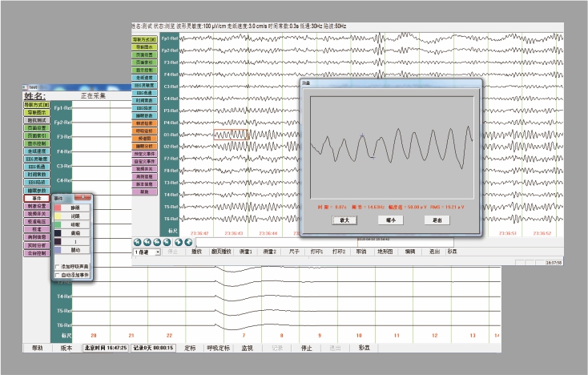Select the 咳嗽 event with green marker
Image resolution: width=588 pixels, height=375 pixels.
pos(75,224)
